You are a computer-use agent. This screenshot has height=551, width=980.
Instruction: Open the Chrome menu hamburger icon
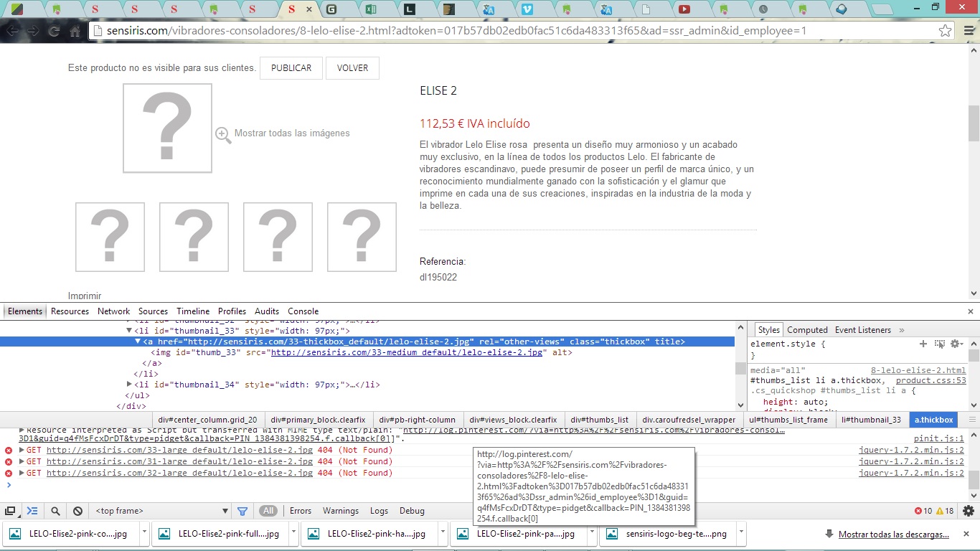pyautogui.click(x=968, y=31)
